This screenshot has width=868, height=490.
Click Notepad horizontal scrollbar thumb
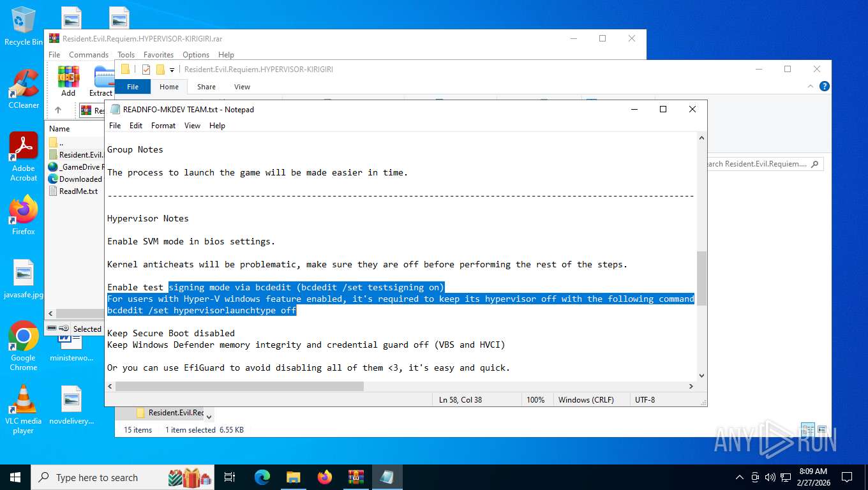coord(239,386)
